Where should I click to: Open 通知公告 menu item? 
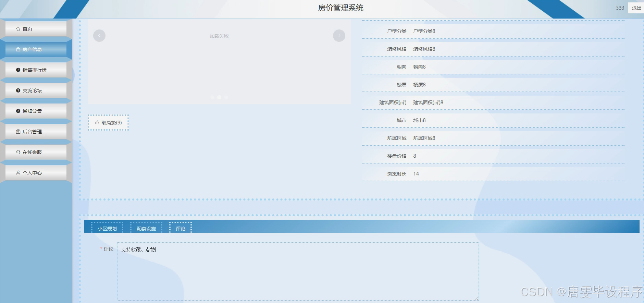pyautogui.click(x=36, y=111)
